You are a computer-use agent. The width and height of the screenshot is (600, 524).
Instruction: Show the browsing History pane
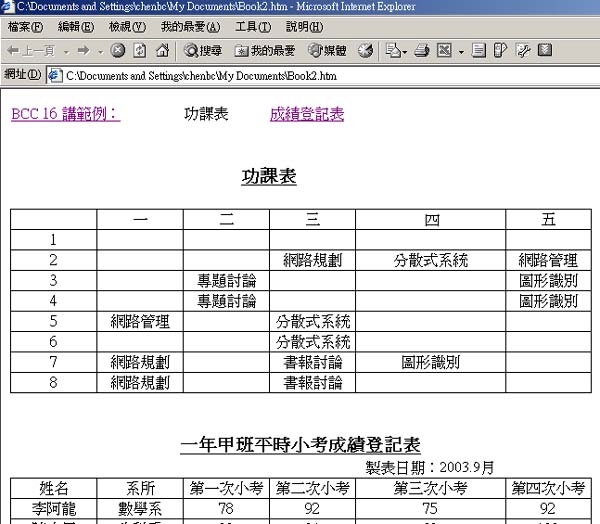pos(365,50)
